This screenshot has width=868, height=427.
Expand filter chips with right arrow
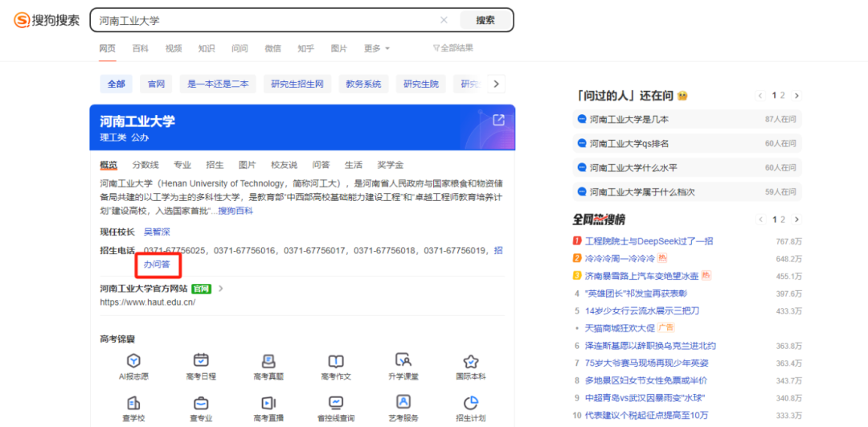pyautogui.click(x=496, y=84)
